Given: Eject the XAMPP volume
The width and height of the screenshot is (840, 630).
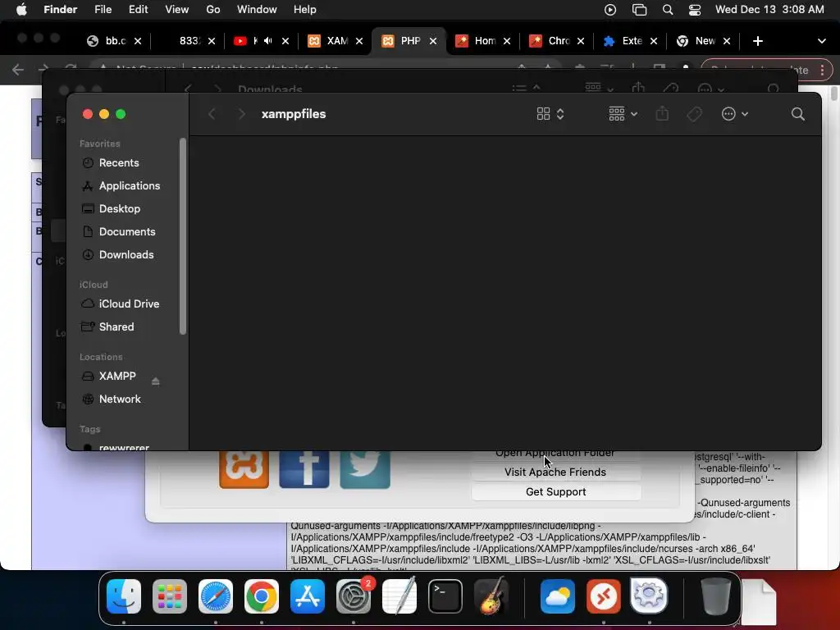Looking at the screenshot, I should (155, 381).
